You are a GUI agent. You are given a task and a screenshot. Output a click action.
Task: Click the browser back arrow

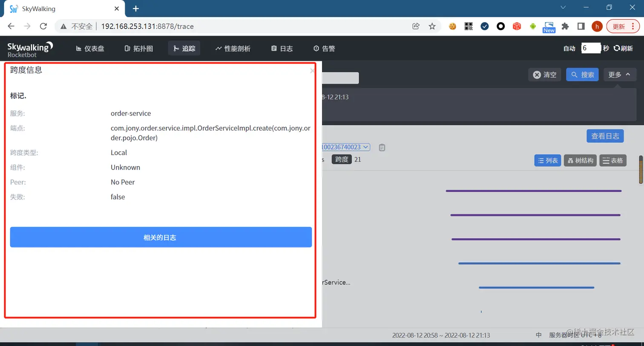click(11, 26)
